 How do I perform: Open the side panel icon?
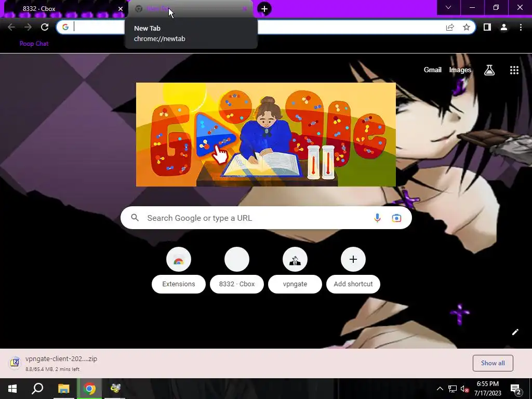click(x=487, y=27)
